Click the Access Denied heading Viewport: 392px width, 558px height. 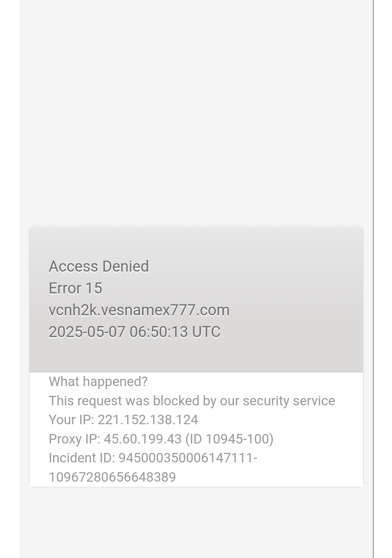[99, 266]
